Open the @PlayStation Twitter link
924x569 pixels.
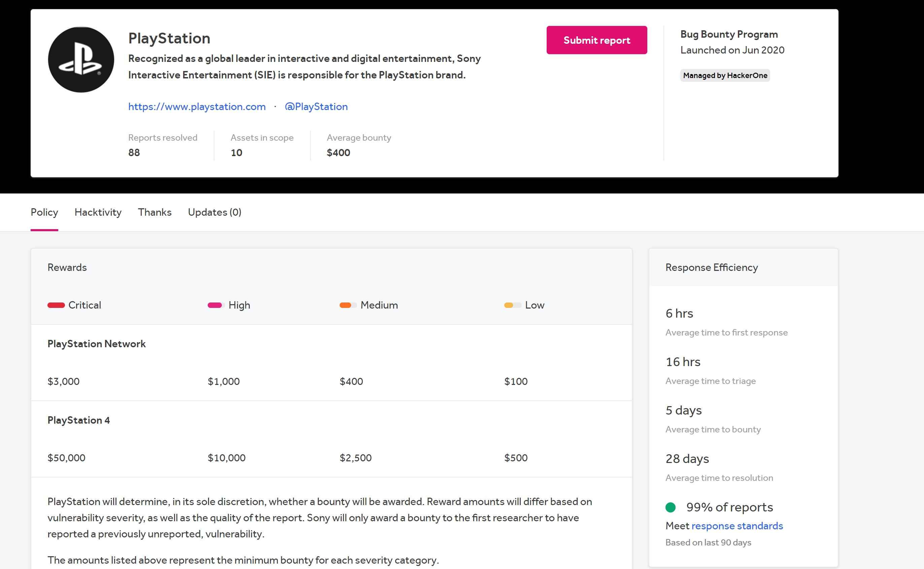click(316, 107)
